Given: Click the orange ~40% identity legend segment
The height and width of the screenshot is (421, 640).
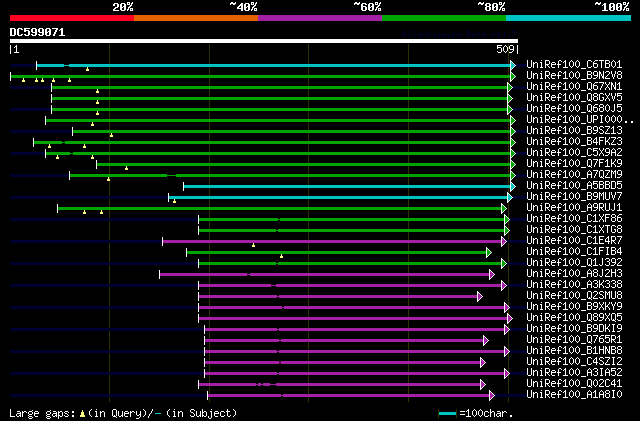Looking at the screenshot, I should point(196,18).
